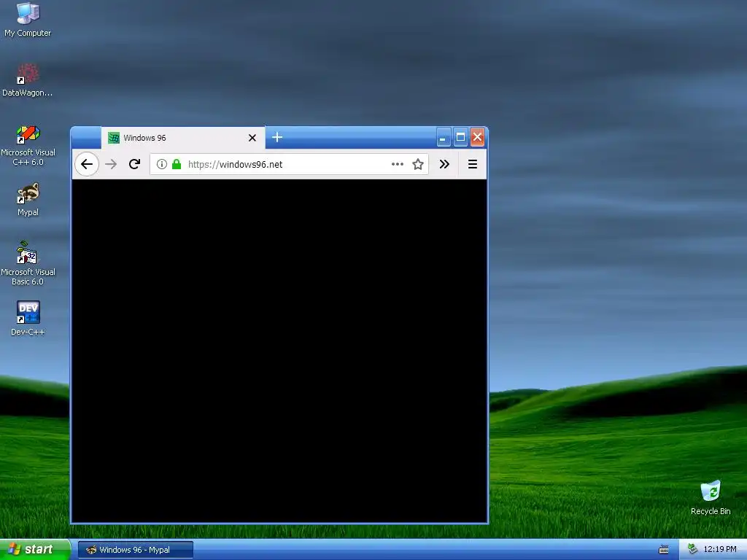747x560 pixels.
Task: Close the Mypal browser window
Action: point(477,138)
